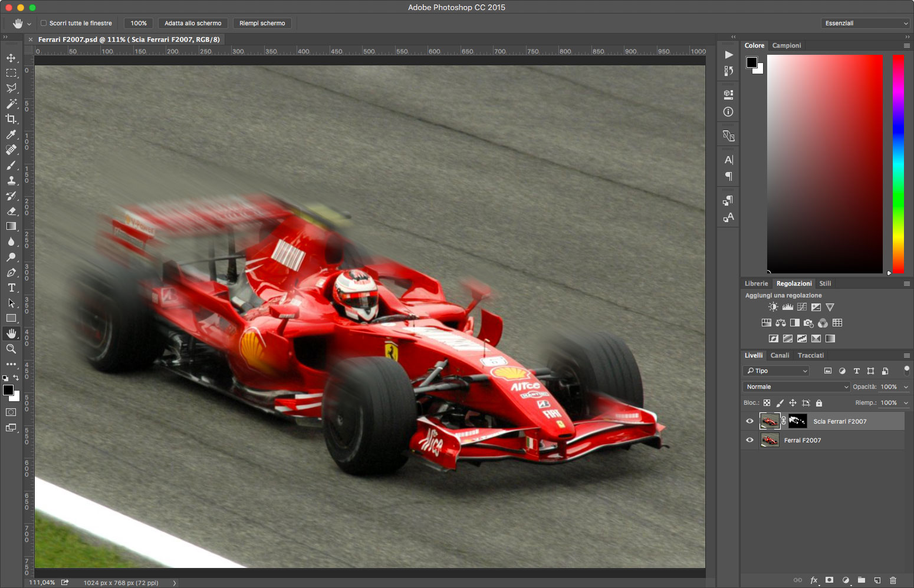Select the Eraser tool
The width and height of the screenshot is (914, 588).
11,211
